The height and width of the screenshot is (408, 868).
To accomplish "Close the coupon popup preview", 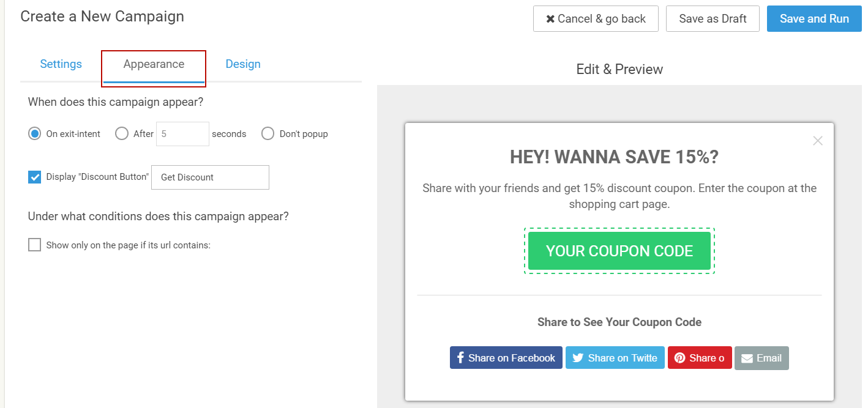I will [x=818, y=141].
